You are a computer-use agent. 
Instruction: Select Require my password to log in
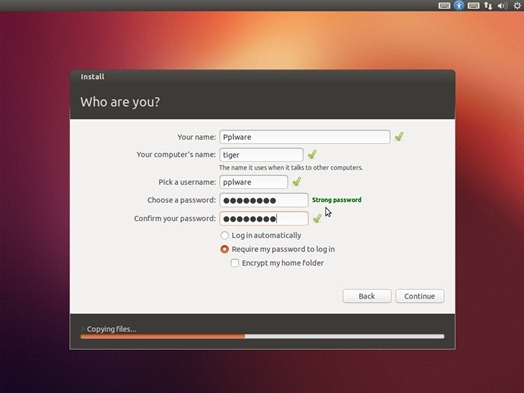[x=225, y=249]
